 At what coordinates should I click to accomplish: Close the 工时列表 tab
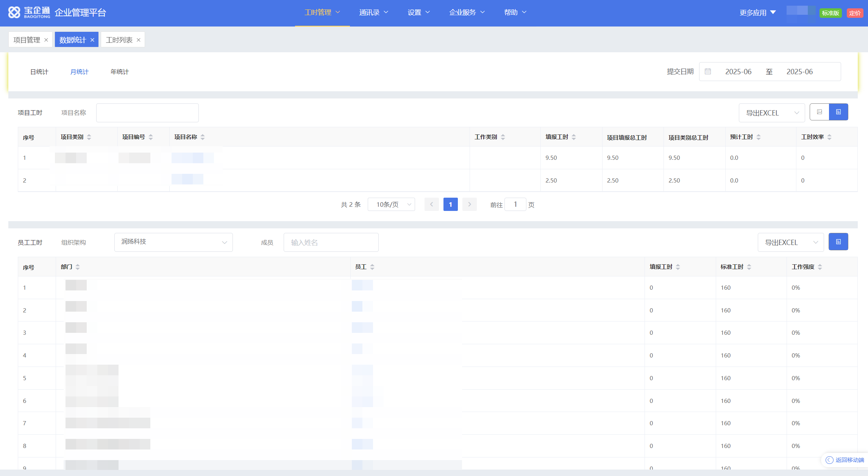pos(139,40)
